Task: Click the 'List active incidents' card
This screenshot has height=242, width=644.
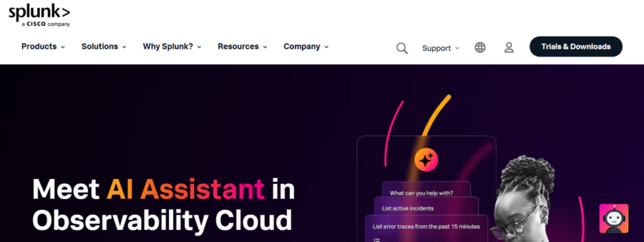Action: [x=426, y=207]
